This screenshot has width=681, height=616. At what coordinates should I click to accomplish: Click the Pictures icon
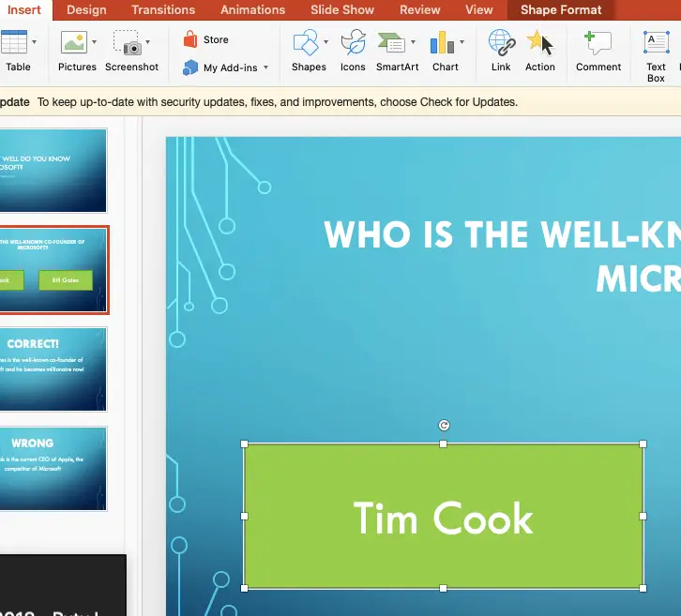73,42
